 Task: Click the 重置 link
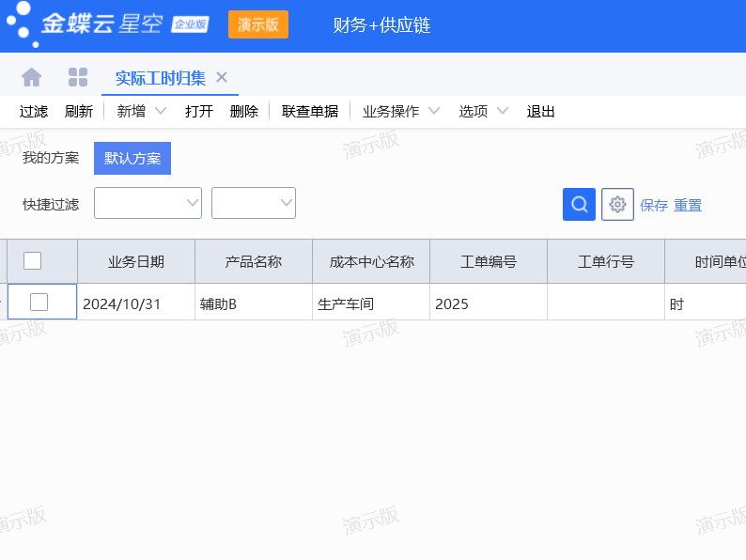(x=688, y=205)
